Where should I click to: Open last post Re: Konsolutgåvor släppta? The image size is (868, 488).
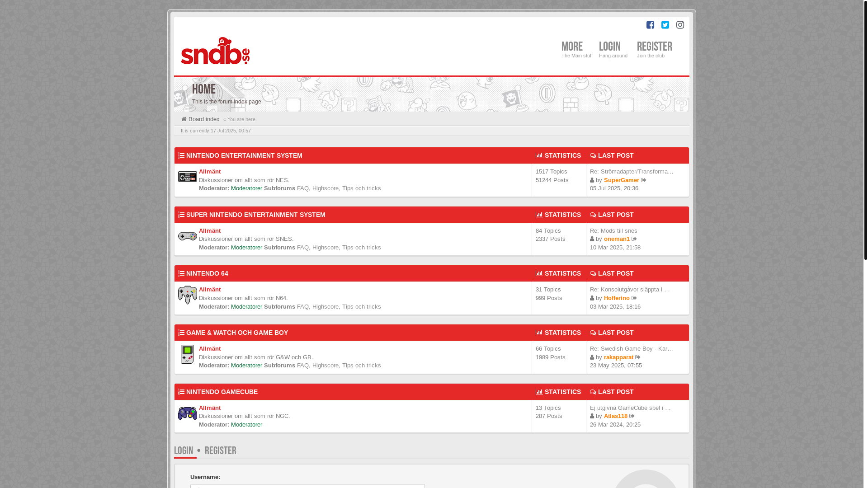click(x=630, y=290)
